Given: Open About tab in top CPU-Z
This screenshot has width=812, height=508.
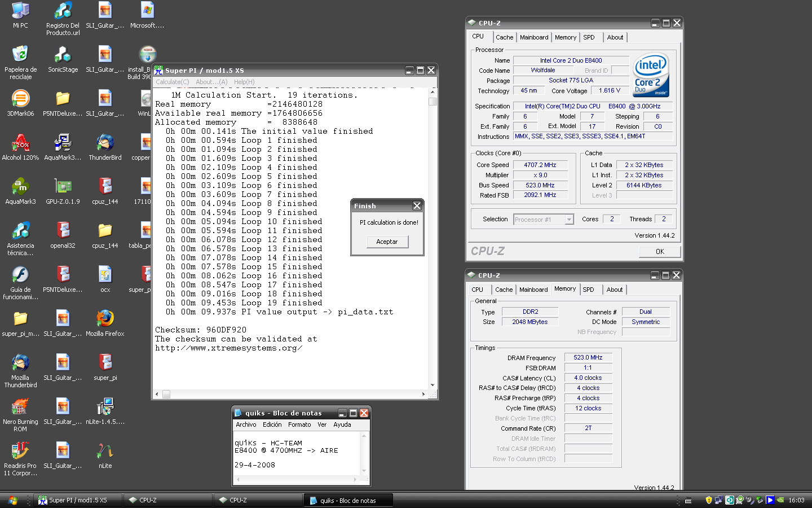Looking at the screenshot, I should coord(615,37).
